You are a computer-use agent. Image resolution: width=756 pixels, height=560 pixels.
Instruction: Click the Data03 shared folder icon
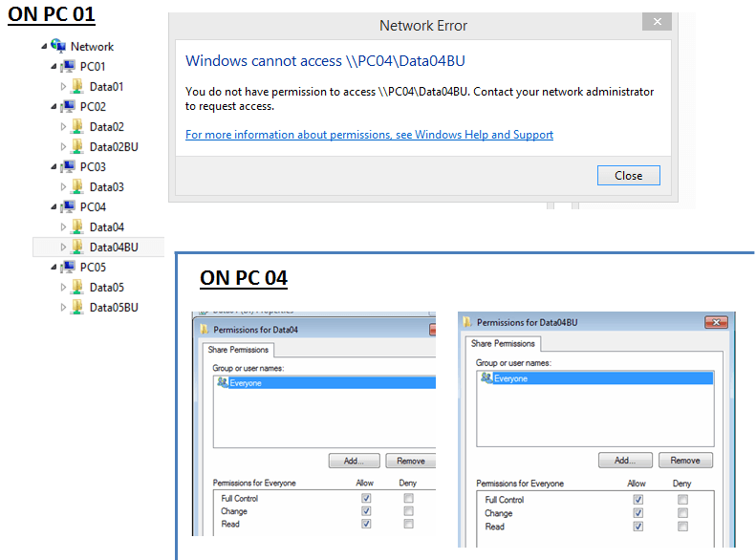point(77,186)
